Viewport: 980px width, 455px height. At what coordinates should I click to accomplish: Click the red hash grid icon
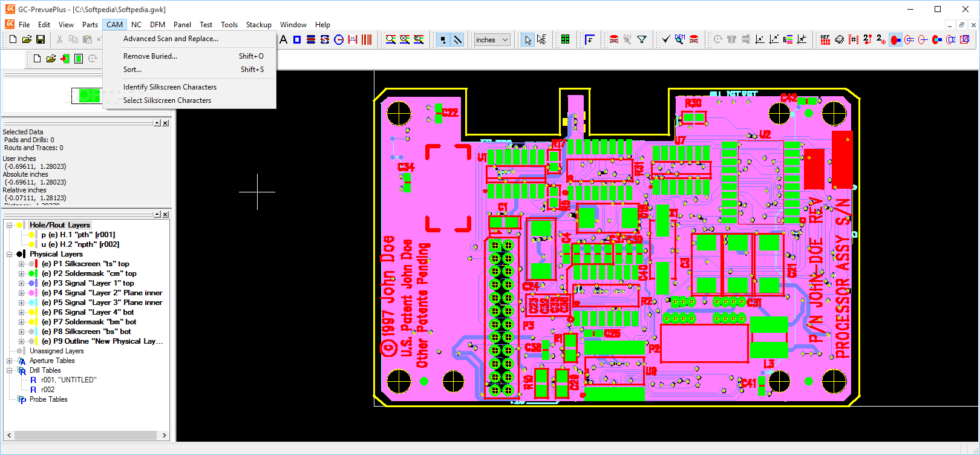point(854,39)
